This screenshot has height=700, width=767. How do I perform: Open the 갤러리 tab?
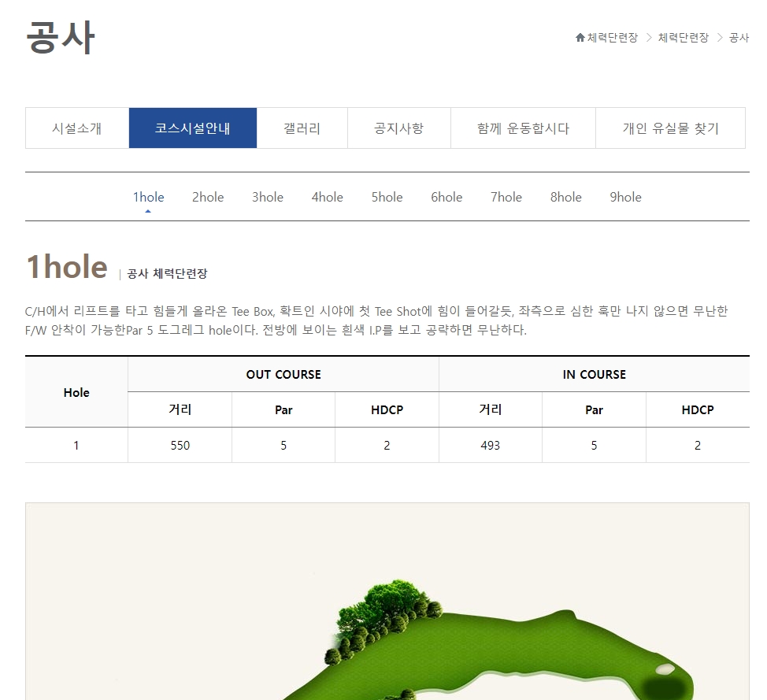(x=302, y=128)
